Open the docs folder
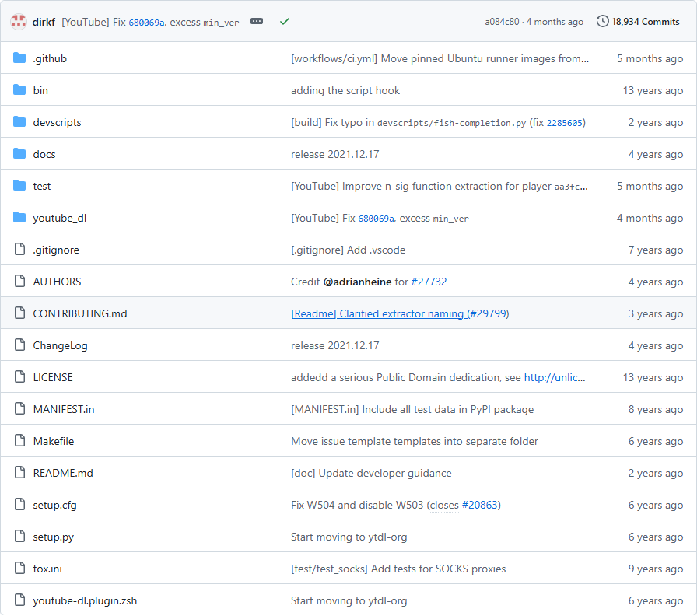The height and width of the screenshot is (616, 697). 44,154
